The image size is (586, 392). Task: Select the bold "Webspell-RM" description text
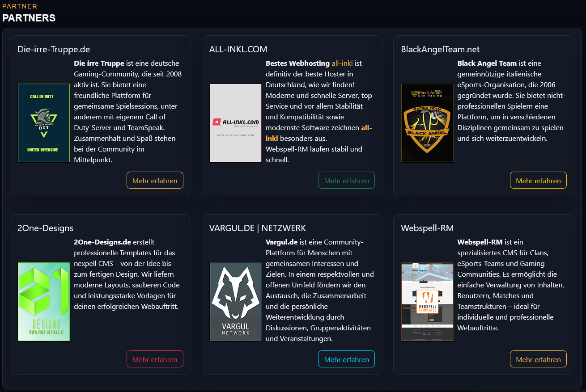480,242
